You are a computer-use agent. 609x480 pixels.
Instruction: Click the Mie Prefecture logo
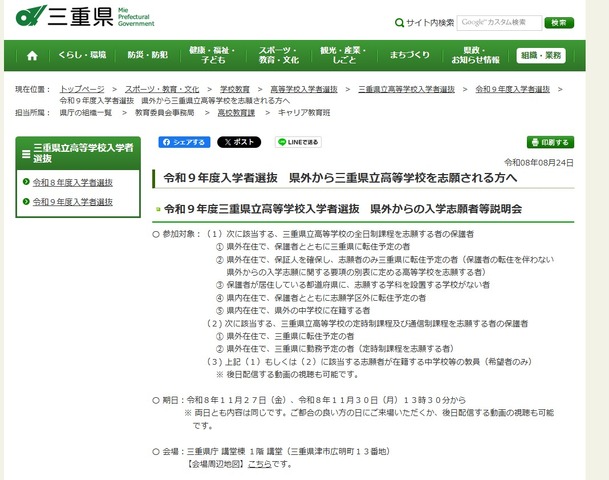point(85,16)
